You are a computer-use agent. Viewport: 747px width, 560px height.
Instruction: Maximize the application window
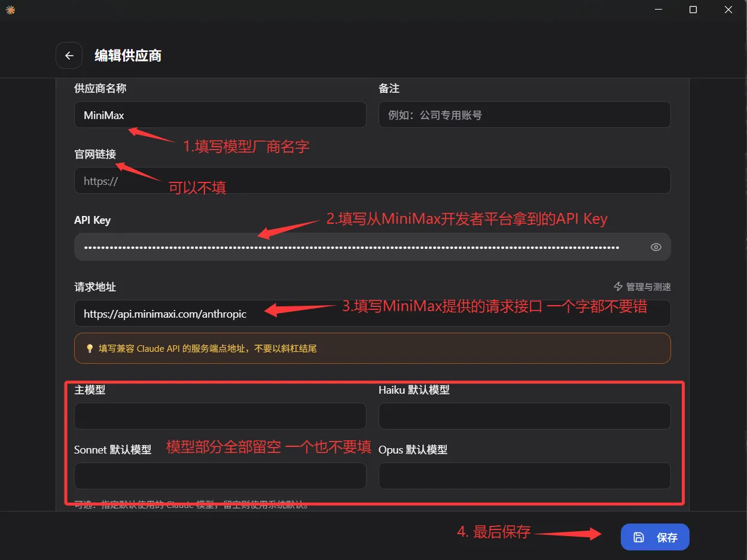693,10
